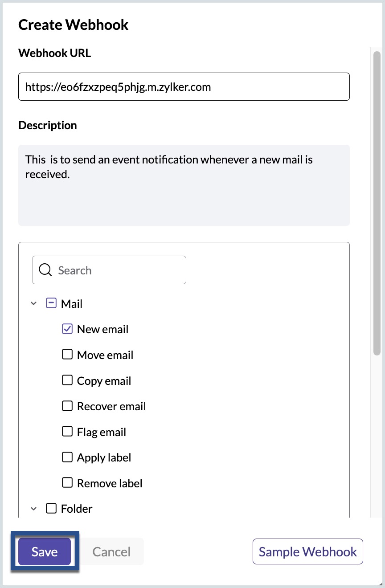Click the search magnifier icon
The height and width of the screenshot is (588, 385).
(45, 270)
